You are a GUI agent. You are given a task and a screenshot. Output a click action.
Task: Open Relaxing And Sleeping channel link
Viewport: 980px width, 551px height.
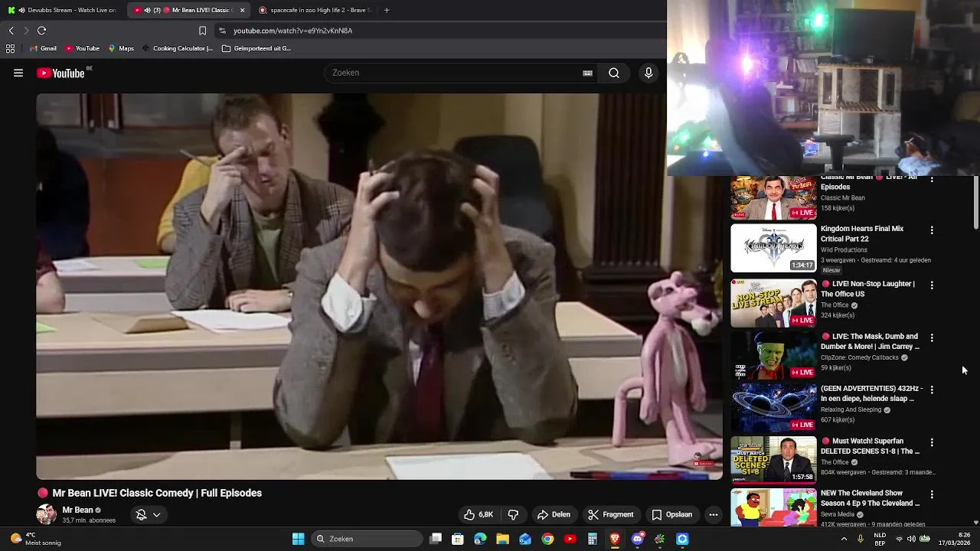tap(851, 409)
